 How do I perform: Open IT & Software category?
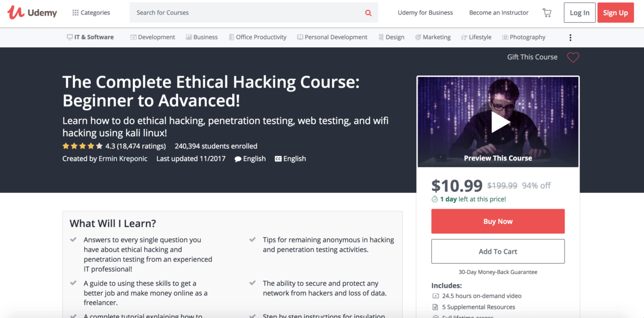coord(91,37)
